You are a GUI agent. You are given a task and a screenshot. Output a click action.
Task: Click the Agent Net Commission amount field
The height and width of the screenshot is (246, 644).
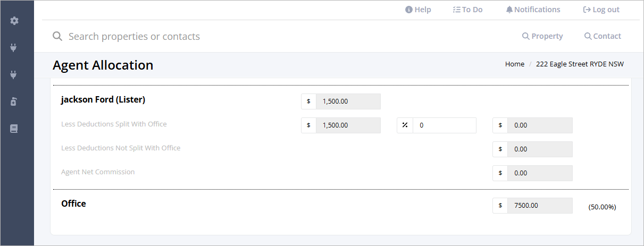[x=540, y=173]
